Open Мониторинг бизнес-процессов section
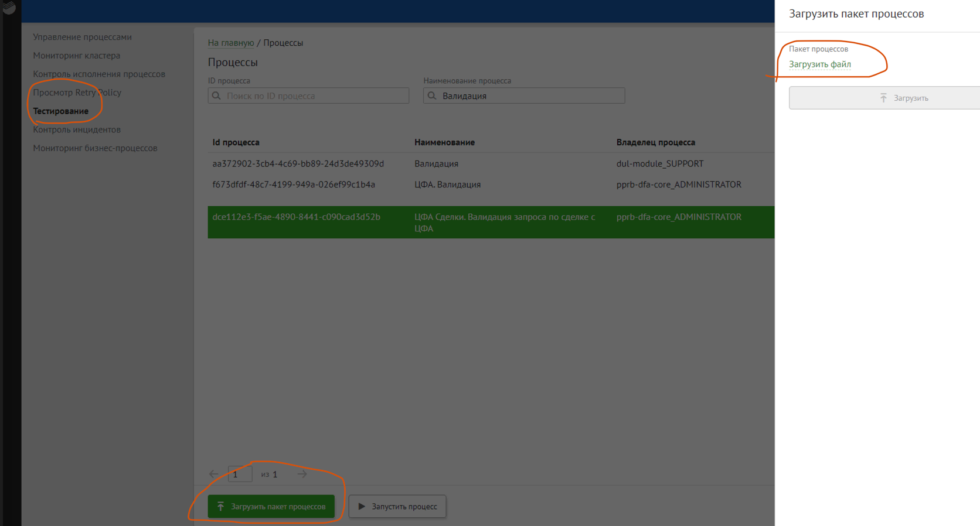980x526 pixels. (x=95, y=148)
